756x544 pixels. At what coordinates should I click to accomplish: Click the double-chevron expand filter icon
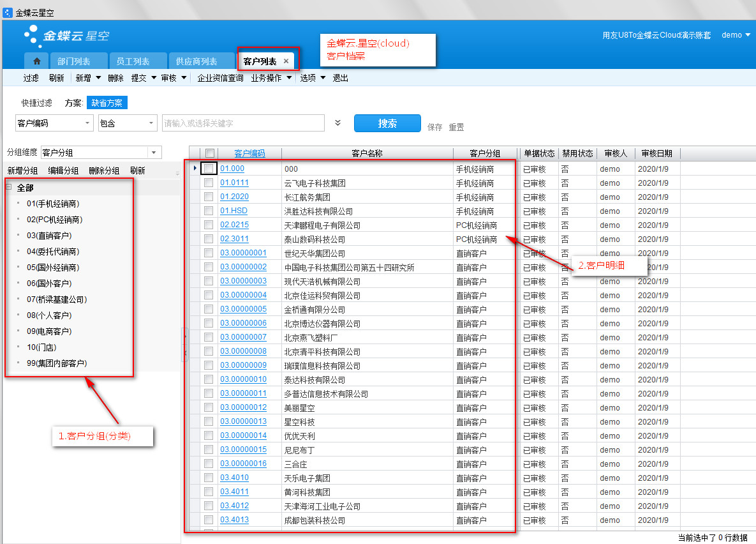point(338,123)
